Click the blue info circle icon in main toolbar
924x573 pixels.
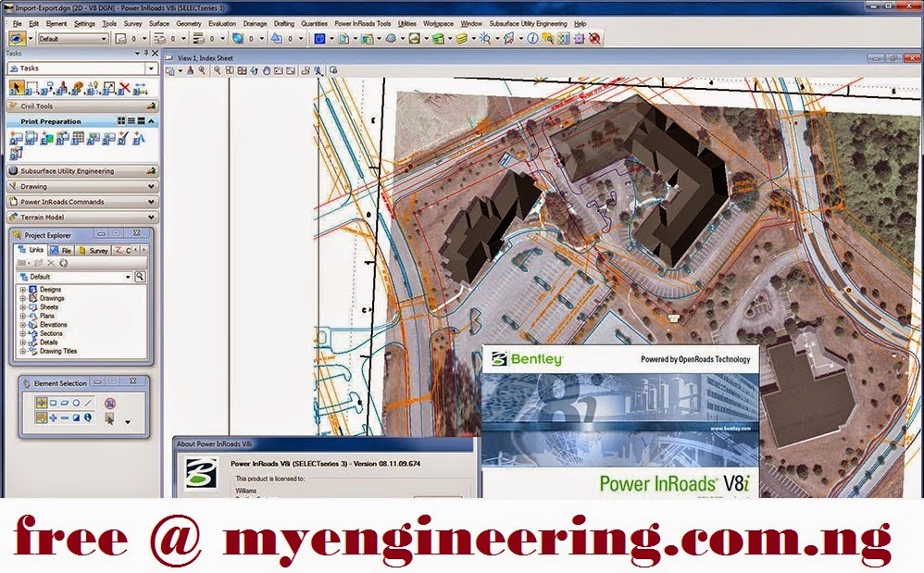click(x=532, y=38)
